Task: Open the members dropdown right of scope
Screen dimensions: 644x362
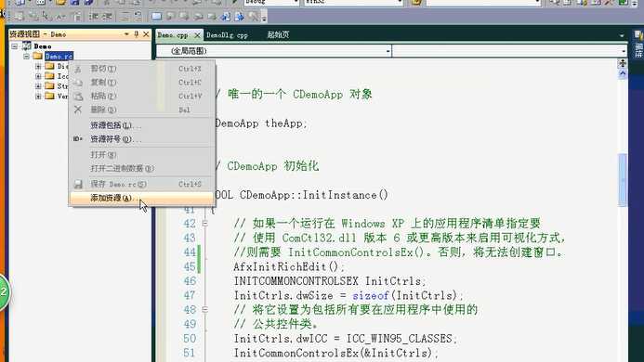Action: coord(624,51)
